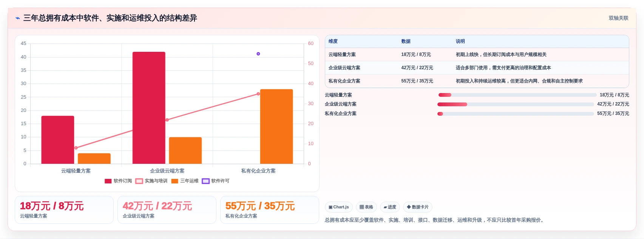Click the red 软件订阅 bar for 云端轻量方案

click(58, 140)
